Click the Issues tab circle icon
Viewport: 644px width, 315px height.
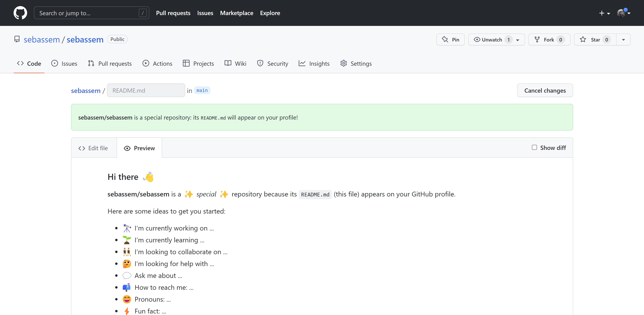tap(54, 63)
